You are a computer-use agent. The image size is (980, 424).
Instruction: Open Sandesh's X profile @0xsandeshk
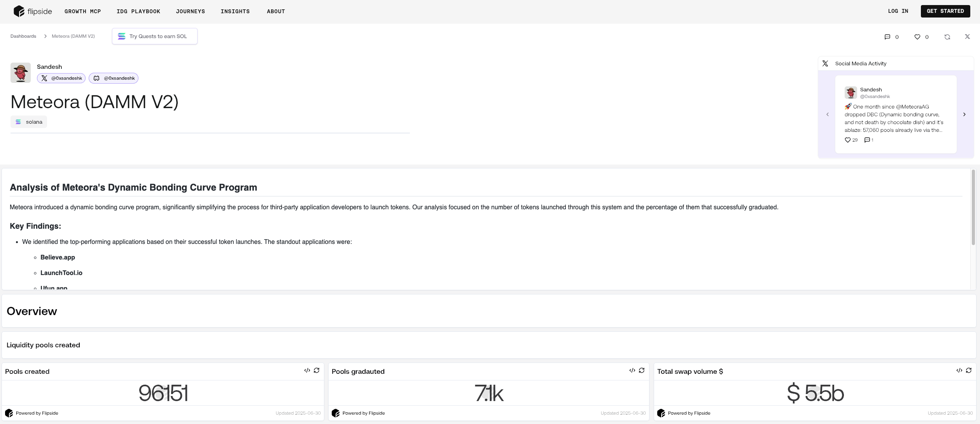click(61, 78)
